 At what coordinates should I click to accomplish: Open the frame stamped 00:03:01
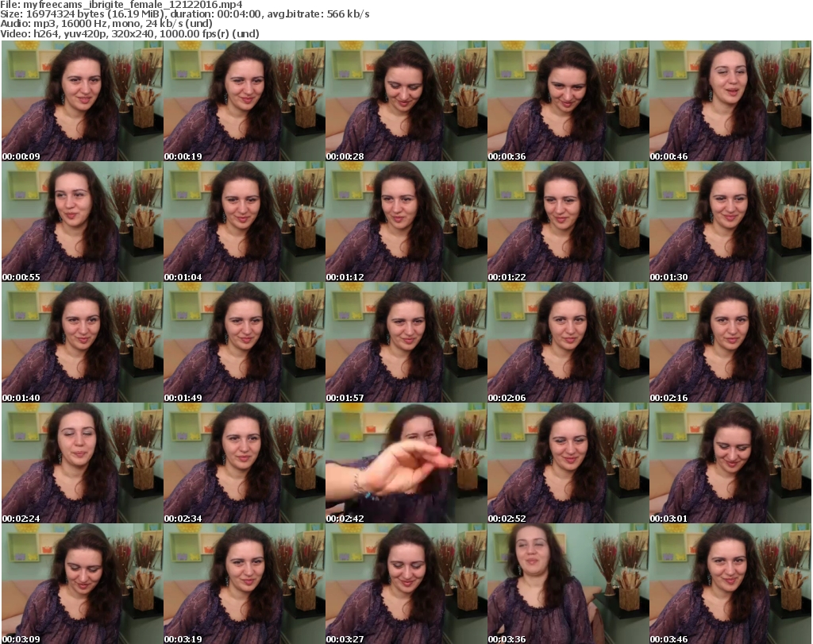coord(730,463)
